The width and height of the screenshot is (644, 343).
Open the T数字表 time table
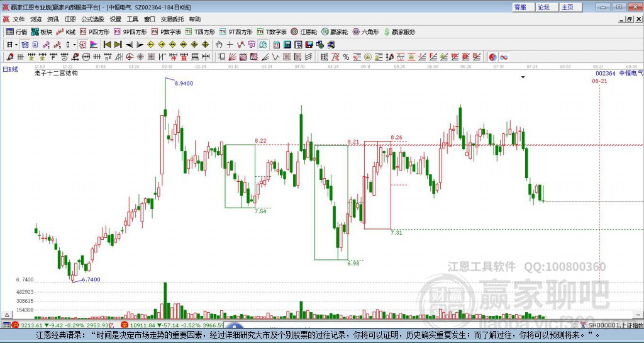click(272, 31)
